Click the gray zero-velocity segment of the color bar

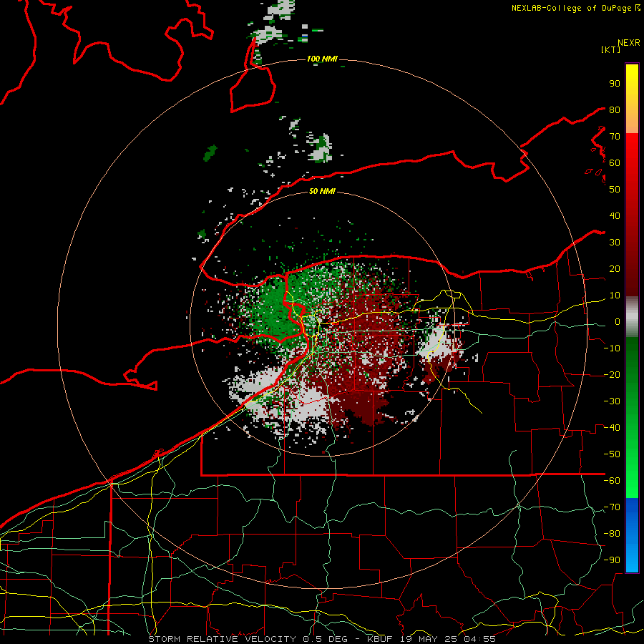[x=632, y=317]
